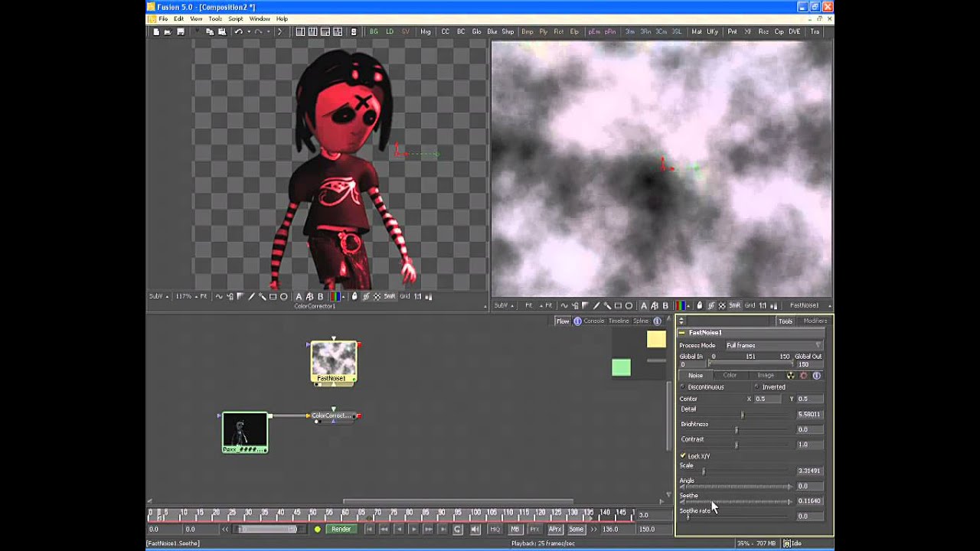980x551 pixels.
Task: Uncheck the Lock X/Y checkbox
Action: tap(683, 456)
